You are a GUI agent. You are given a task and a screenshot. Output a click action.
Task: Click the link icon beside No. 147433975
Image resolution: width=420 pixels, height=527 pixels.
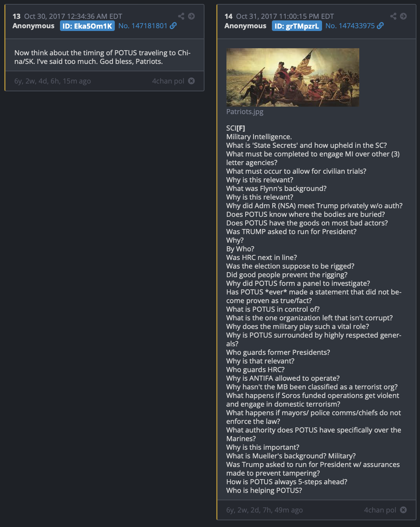(x=380, y=25)
